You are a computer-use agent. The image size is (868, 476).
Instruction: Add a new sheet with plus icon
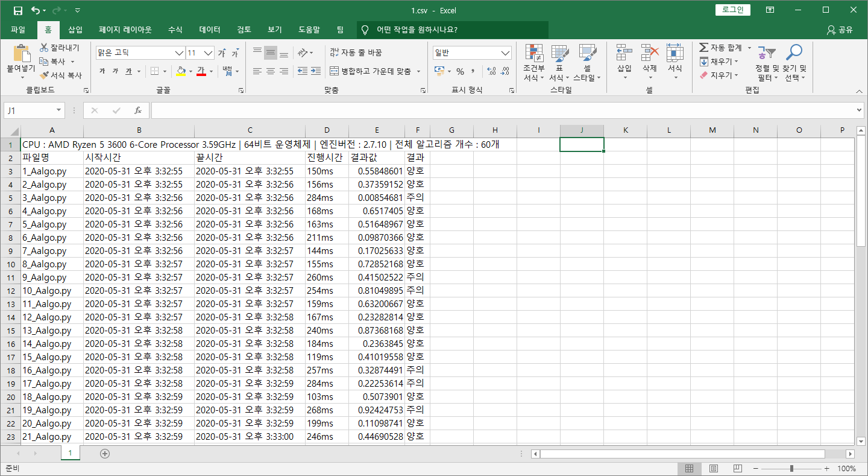[105, 453]
